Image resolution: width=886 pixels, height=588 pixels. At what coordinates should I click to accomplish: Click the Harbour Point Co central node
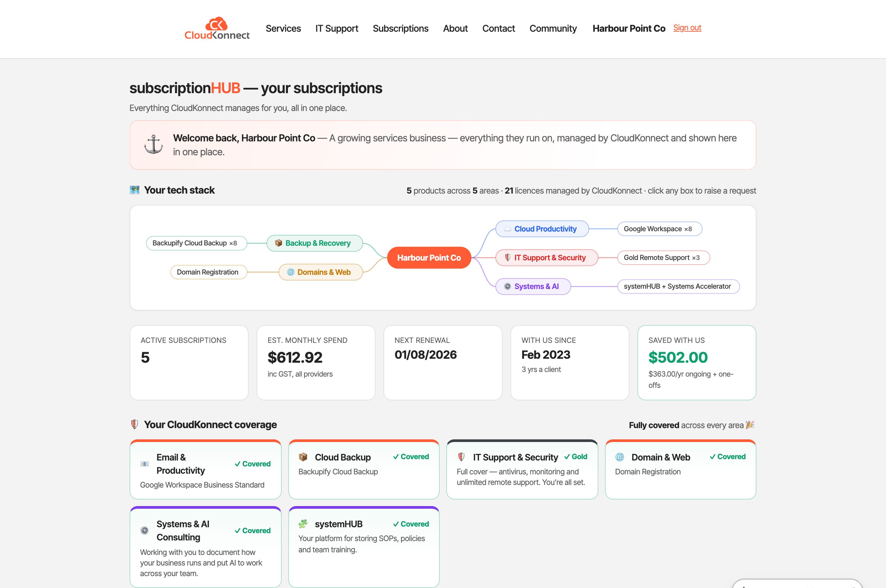click(x=429, y=258)
